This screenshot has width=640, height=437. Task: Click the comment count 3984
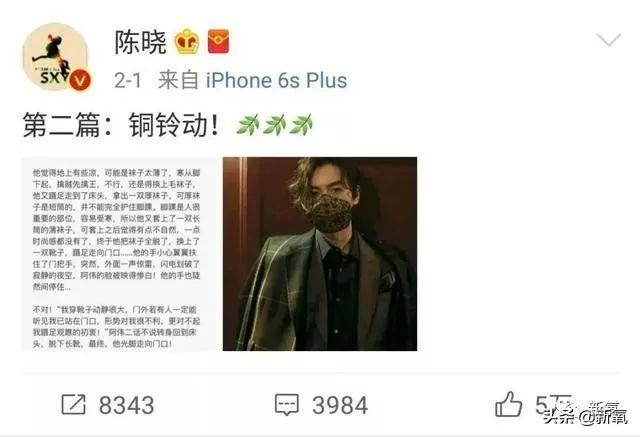point(340,405)
